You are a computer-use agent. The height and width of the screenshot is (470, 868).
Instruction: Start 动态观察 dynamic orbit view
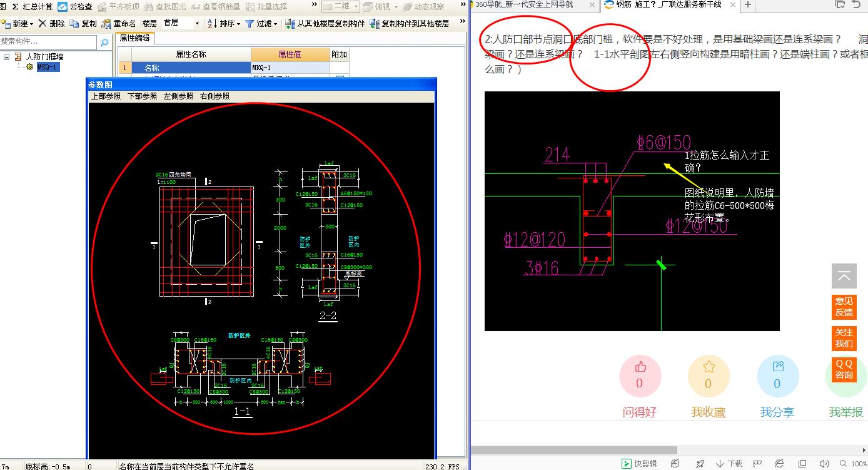pos(423,6)
